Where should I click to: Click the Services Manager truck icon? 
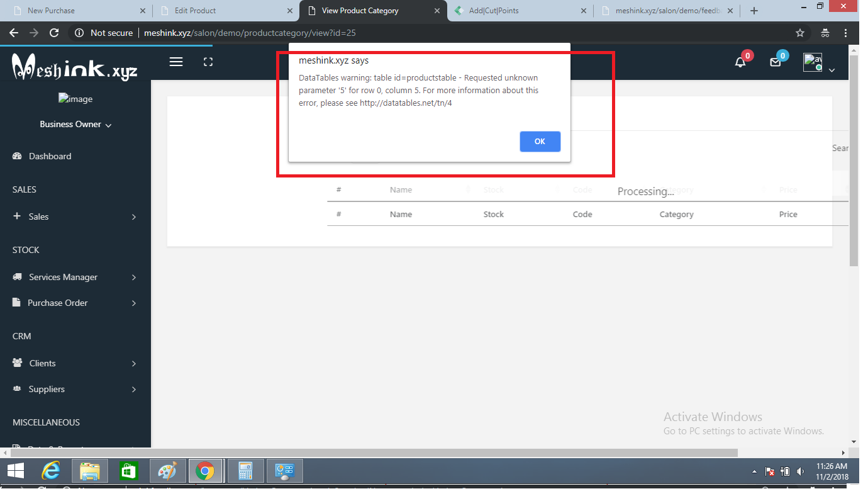(x=18, y=277)
